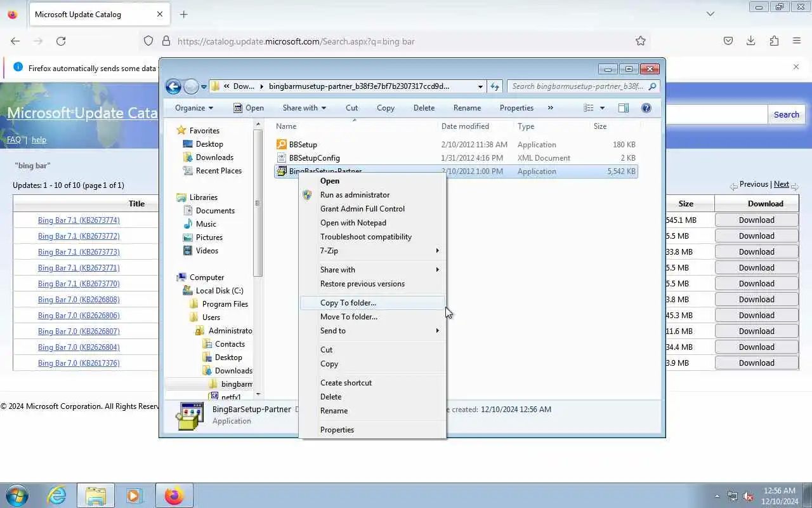This screenshot has width=812, height=508.
Task: Select Downloads under Favorites
Action: [x=214, y=157]
